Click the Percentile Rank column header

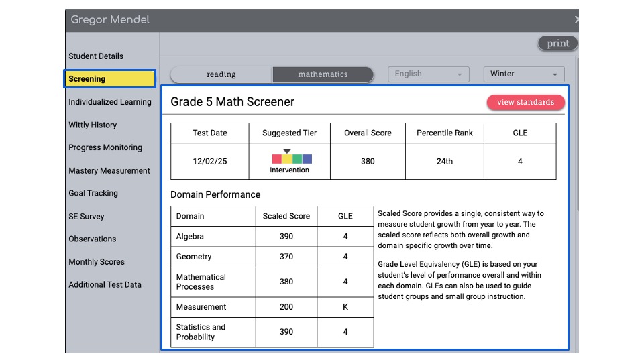coord(444,133)
